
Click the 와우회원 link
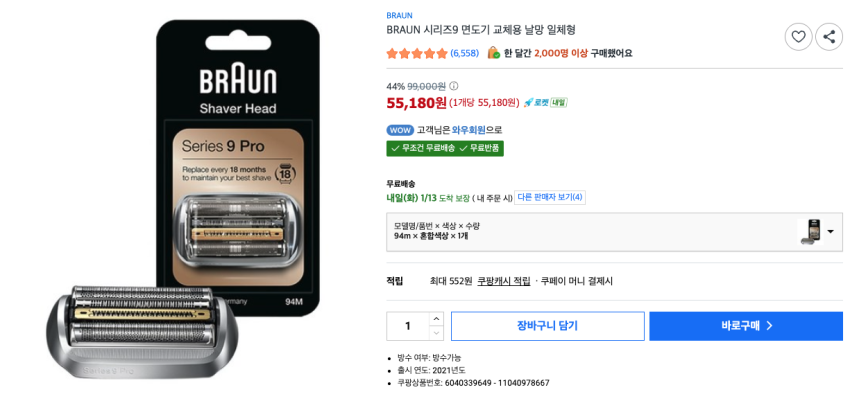468,130
